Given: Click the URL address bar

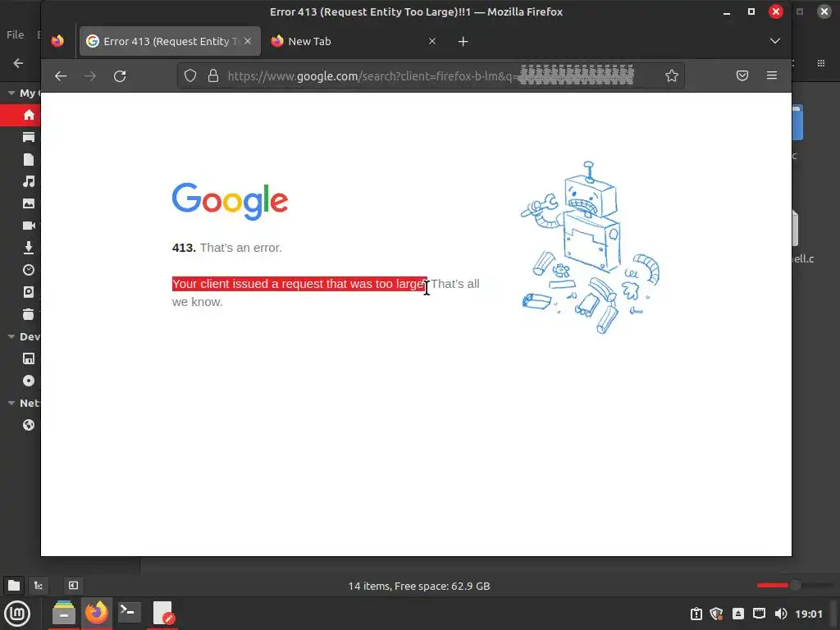Looking at the screenshot, I should click(x=430, y=76).
